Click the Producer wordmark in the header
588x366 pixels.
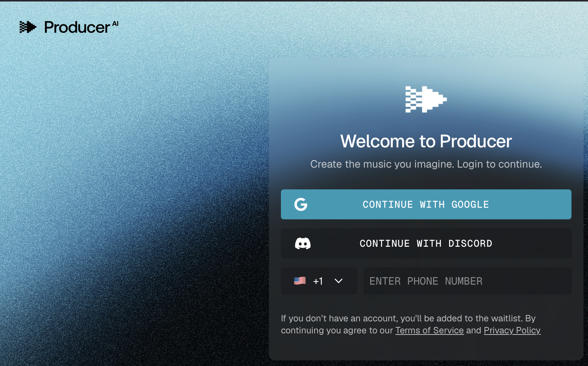[x=77, y=27]
